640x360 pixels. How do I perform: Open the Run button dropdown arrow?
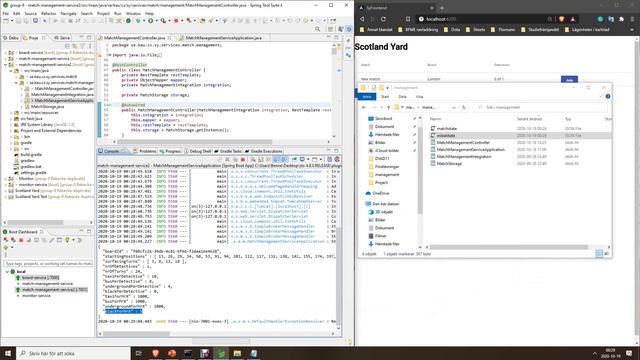[156, 20]
